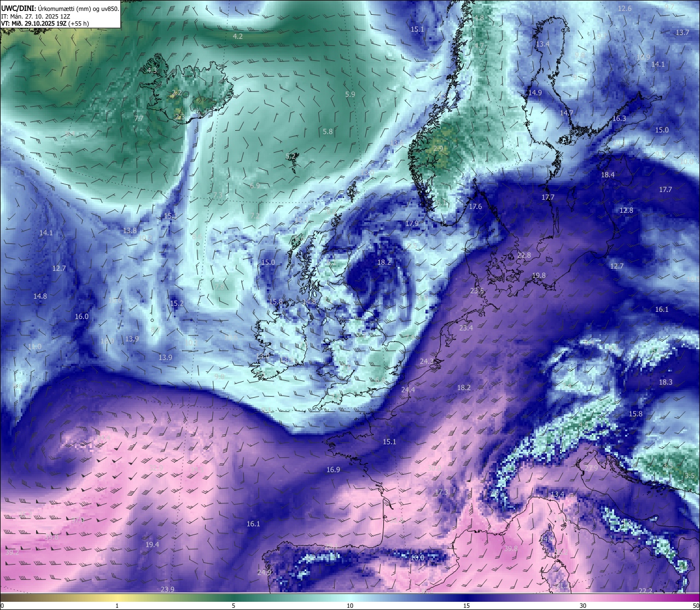Screen dimensions: 700x610
Task: Click the 0 tick on the color scale
Action: pyautogui.click(x=2, y=606)
